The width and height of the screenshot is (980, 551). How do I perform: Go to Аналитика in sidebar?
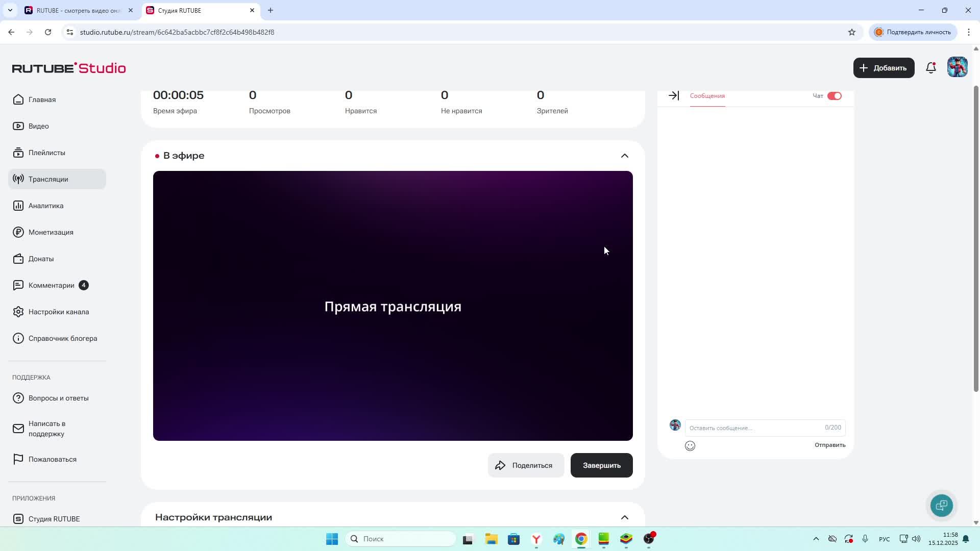point(46,206)
